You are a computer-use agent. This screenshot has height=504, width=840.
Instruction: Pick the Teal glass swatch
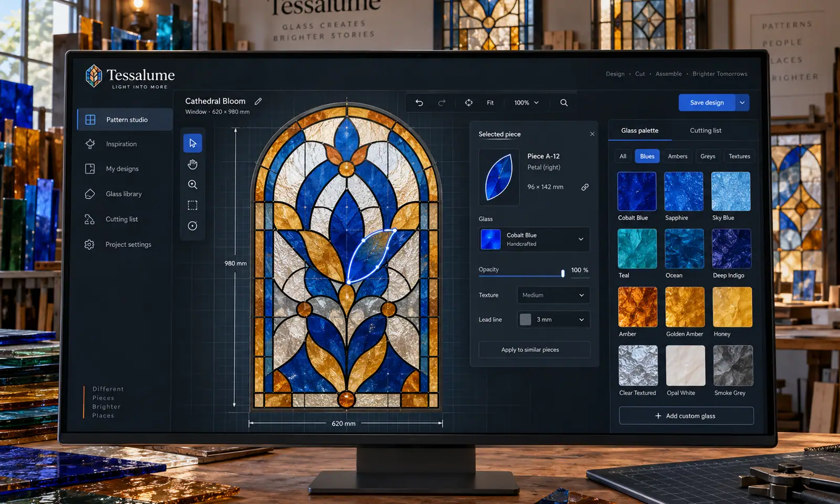coord(637,249)
